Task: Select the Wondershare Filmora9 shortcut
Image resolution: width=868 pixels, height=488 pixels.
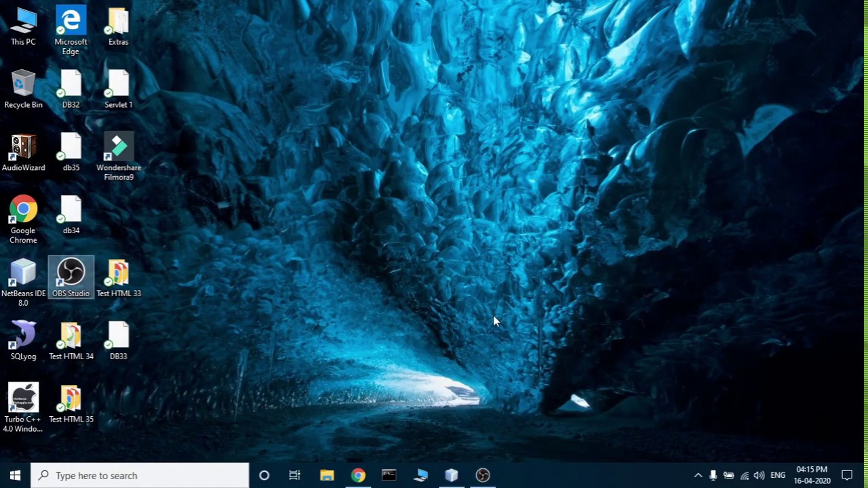Action: point(118,157)
